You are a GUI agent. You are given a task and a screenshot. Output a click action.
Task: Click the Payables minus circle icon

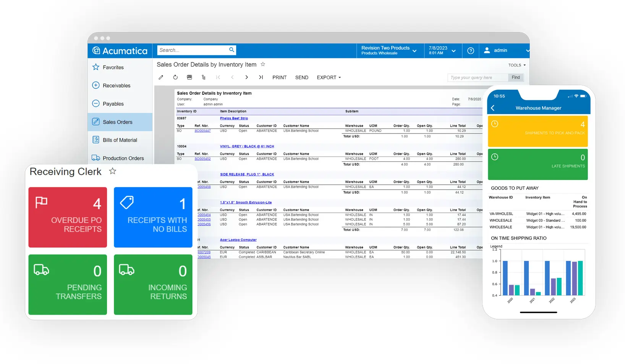click(96, 103)
